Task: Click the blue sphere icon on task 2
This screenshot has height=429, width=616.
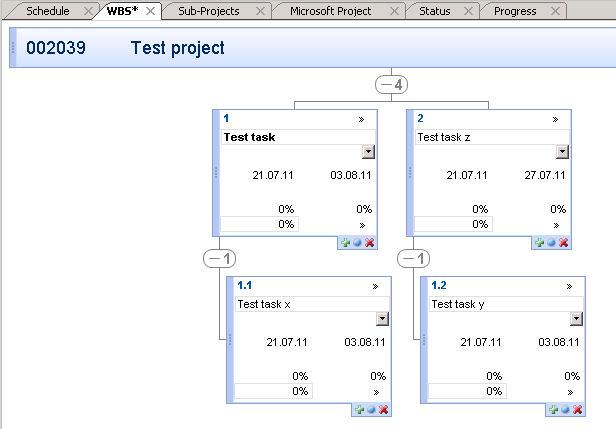Action: pyautogui.click(x=551, y=243)
